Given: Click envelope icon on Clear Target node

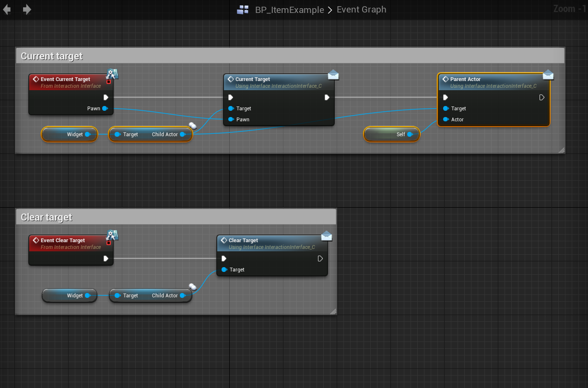Looking at the screenshot, I should (x=327, y=236).
